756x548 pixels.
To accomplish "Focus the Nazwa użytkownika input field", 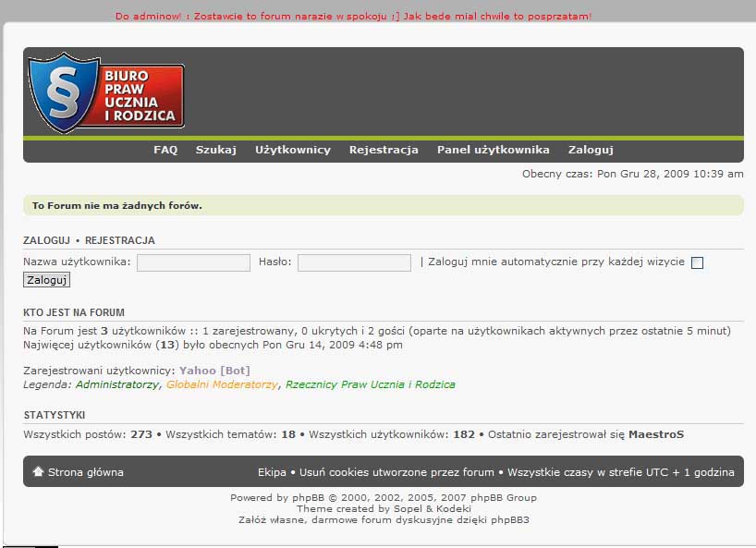I will click(193, 262).
